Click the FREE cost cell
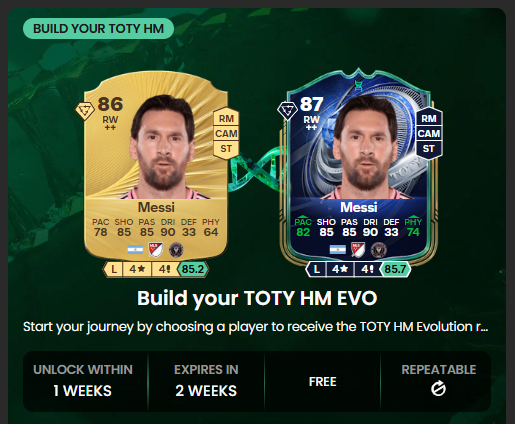The image size is (515, 424). (x=322, y=382)
